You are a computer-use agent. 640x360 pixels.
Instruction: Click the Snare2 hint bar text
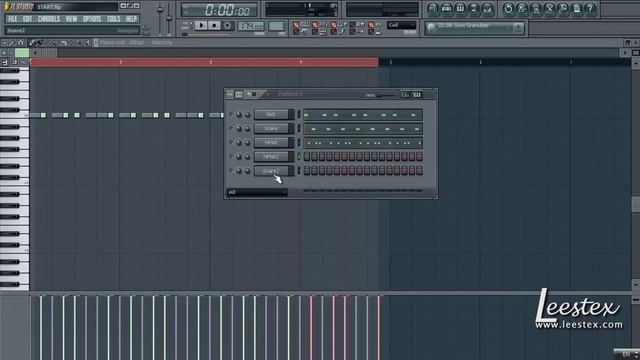point(16,31)
